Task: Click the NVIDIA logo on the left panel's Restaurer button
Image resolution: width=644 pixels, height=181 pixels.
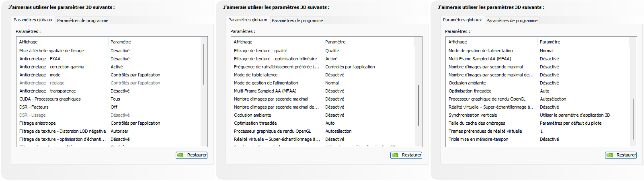Action: tap(180, 155)
